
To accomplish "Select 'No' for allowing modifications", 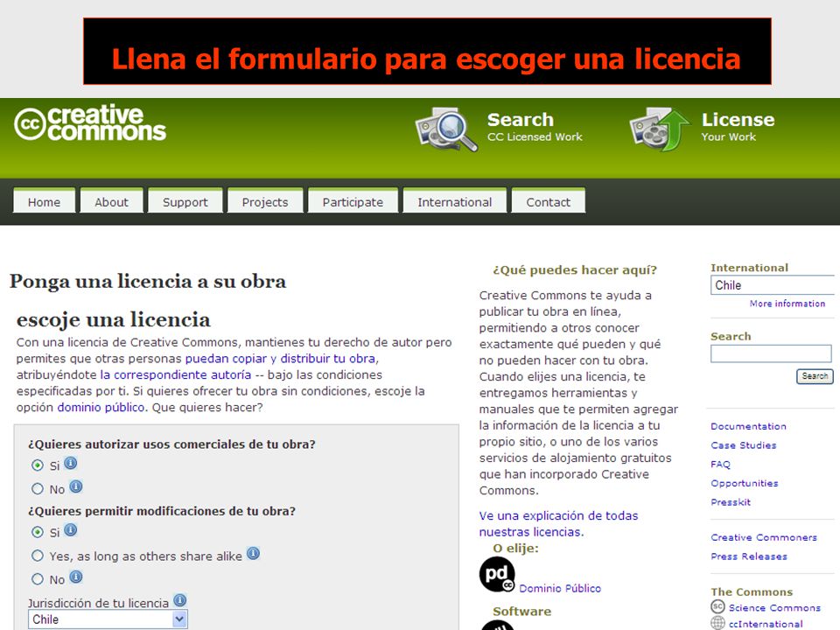I will click(38, 579).
